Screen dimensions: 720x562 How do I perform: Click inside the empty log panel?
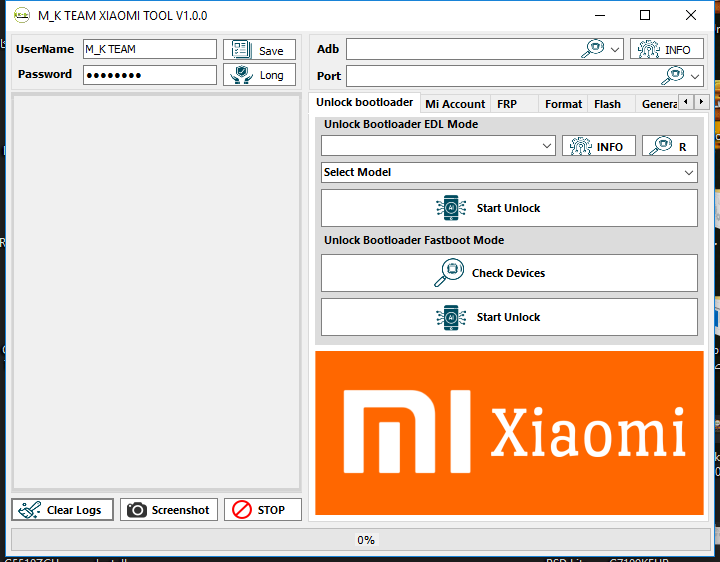(x=157, y=292)
